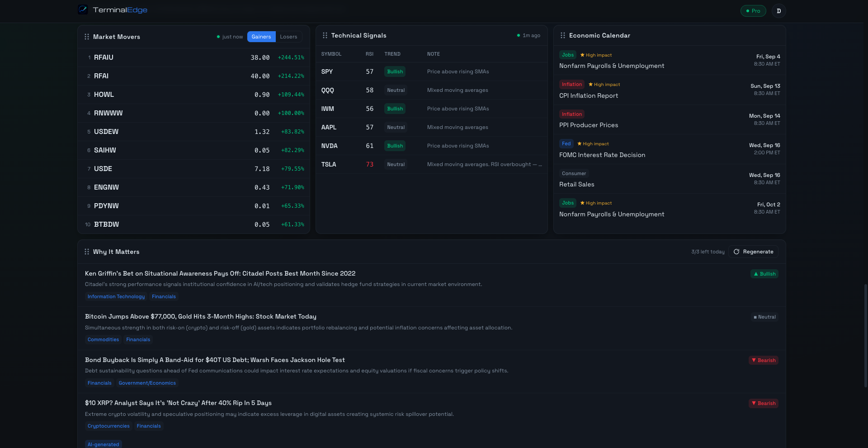This screenshot has height=448, width=868.
Task: Click the RSI column header
Action: 369,54
